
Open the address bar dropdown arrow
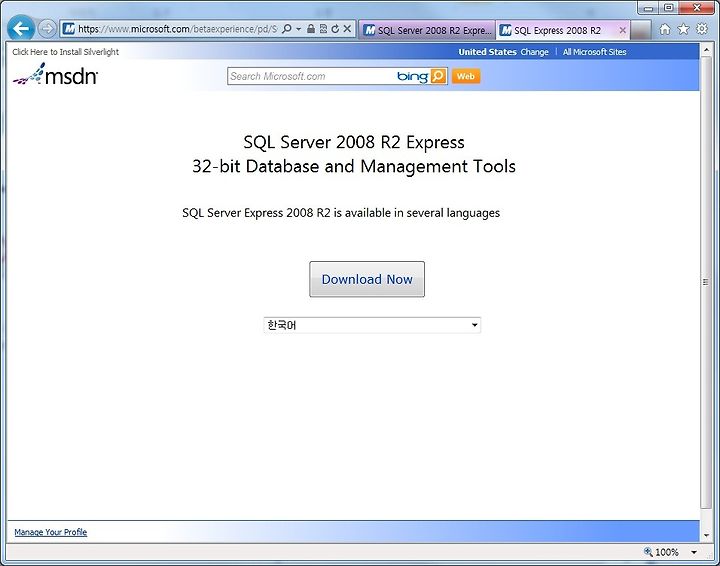[x=298, y=29]
